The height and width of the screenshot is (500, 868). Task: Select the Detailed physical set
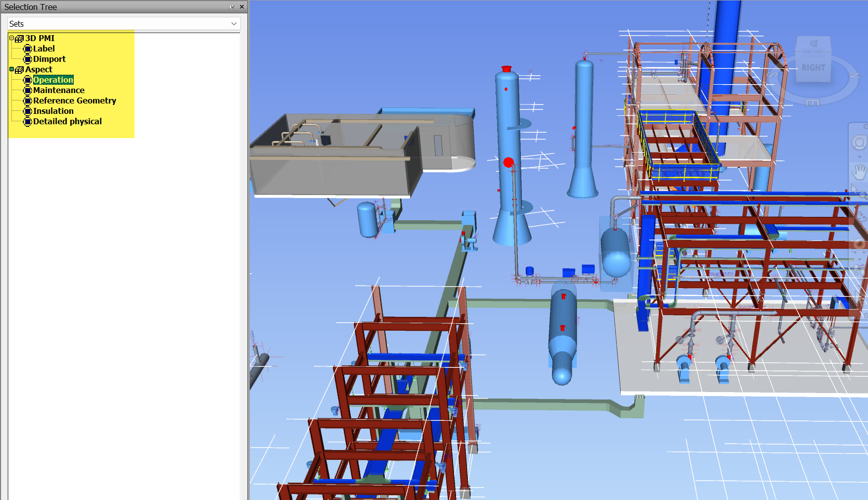click(x=67, y=121)
